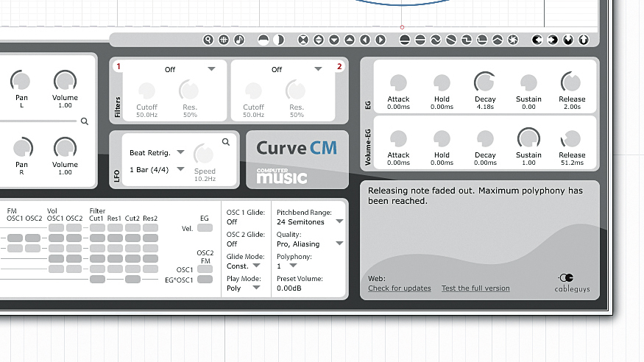Toggle the EG*OSC1 to OSC2 FM slot
Viewport: 644px width, 362px height.
(x=205, y=280)
